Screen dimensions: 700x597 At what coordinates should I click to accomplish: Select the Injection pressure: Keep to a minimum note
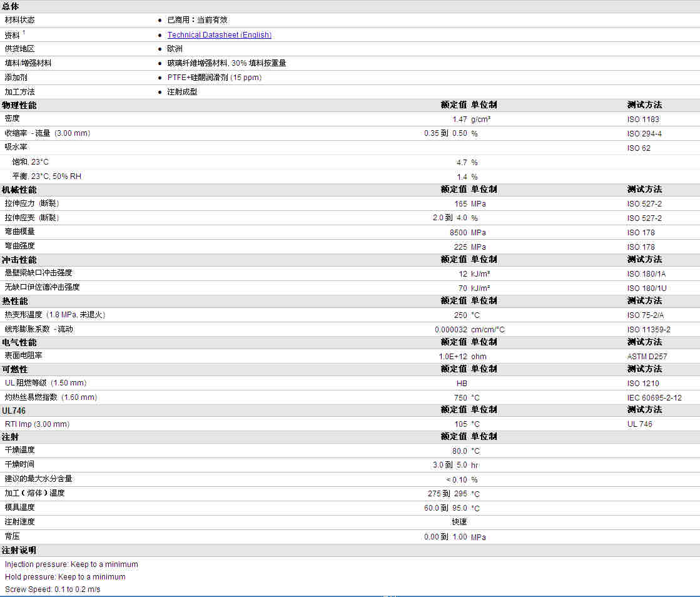[71, 564]
